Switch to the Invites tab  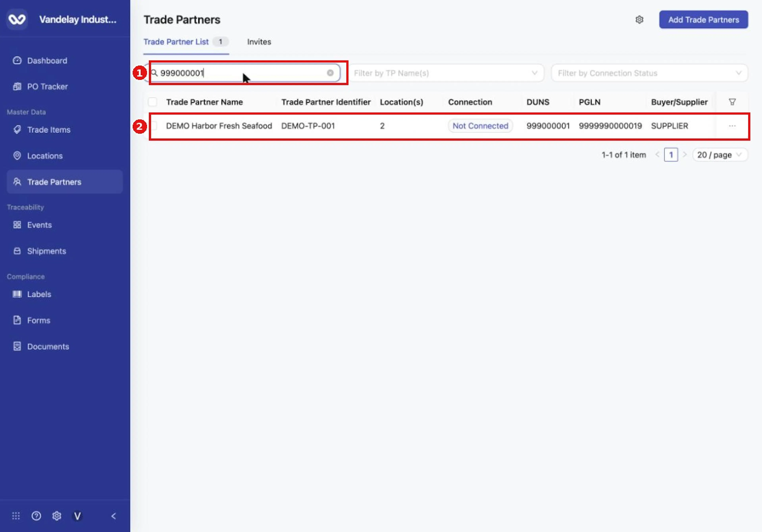point(259,42)
